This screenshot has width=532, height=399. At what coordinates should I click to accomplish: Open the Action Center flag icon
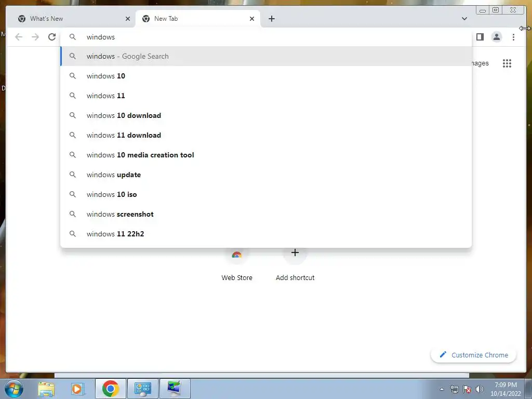pos(467,389)
